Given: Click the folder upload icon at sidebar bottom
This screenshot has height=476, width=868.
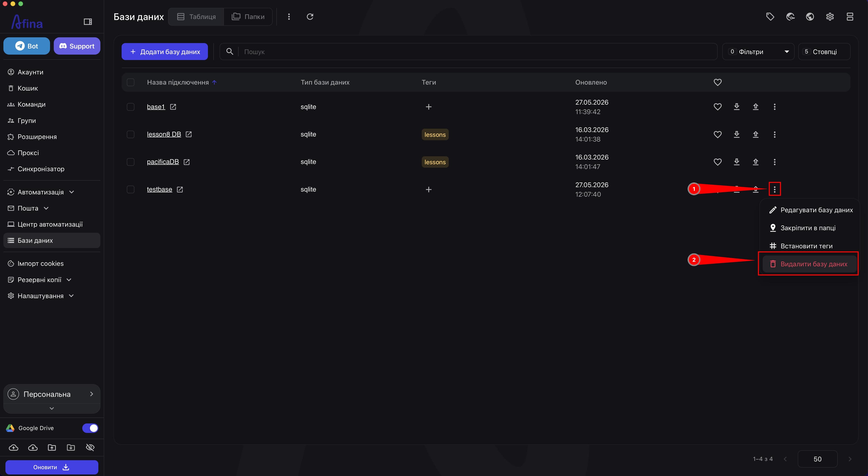Looking at the screenshot, I should coord(52,447).
